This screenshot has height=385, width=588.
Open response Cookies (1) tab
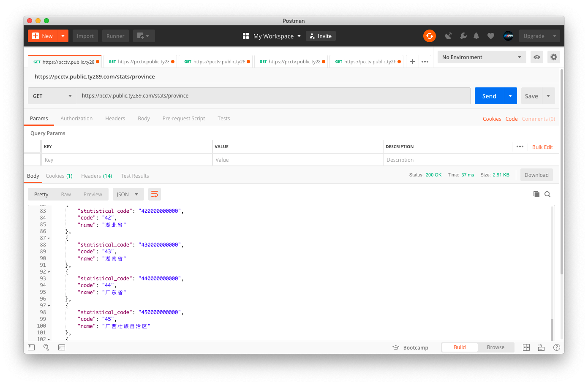[59, 176]
